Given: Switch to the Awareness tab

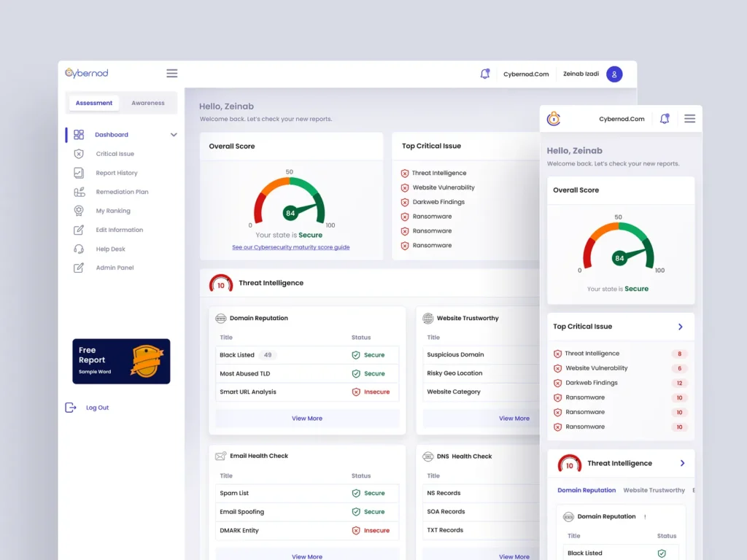Looking at the screenshot, I should point(148,103).
